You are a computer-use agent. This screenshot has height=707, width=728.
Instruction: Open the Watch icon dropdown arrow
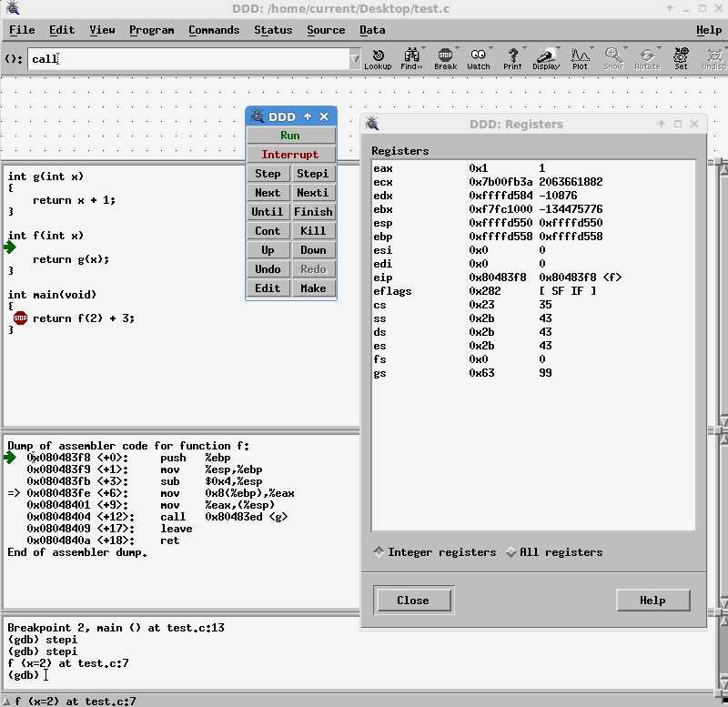491,48
